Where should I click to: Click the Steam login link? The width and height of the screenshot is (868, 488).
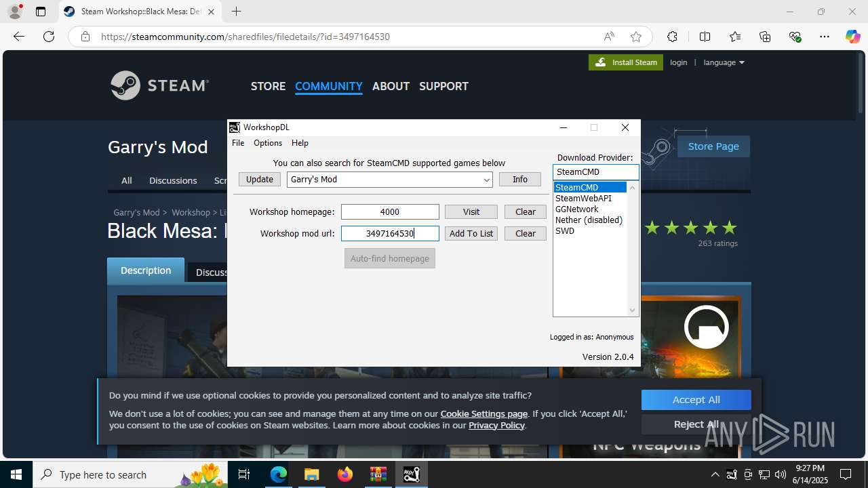coord(678,62)
